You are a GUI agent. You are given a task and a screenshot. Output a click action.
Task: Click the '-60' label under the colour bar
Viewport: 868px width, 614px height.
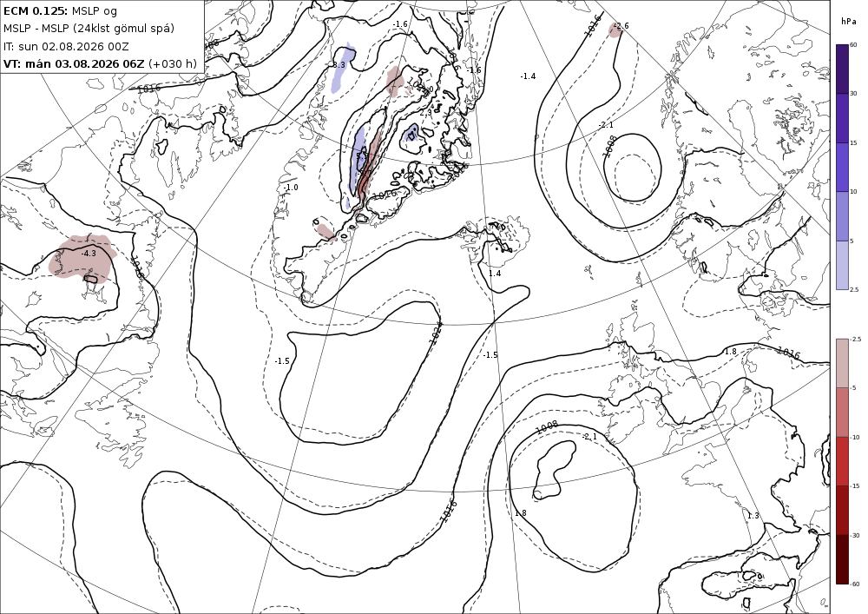click(x=855, y=584)
